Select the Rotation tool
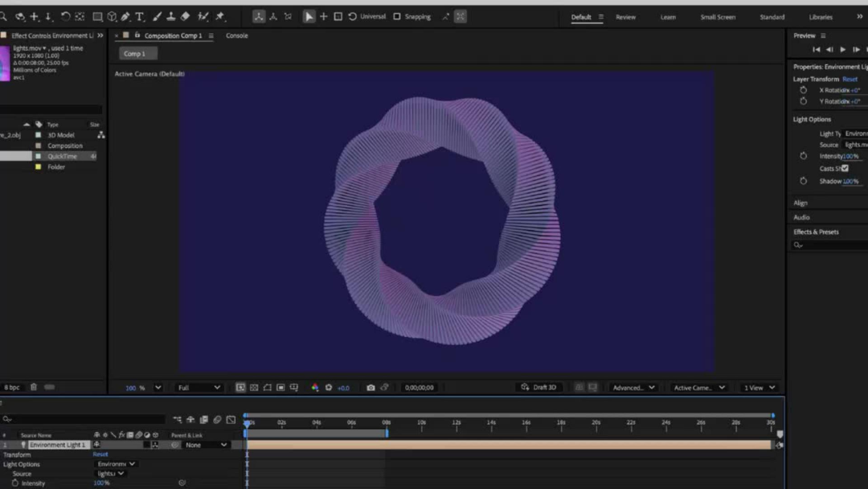This screenshot has width=868, height=489. [x=67, y=16]
